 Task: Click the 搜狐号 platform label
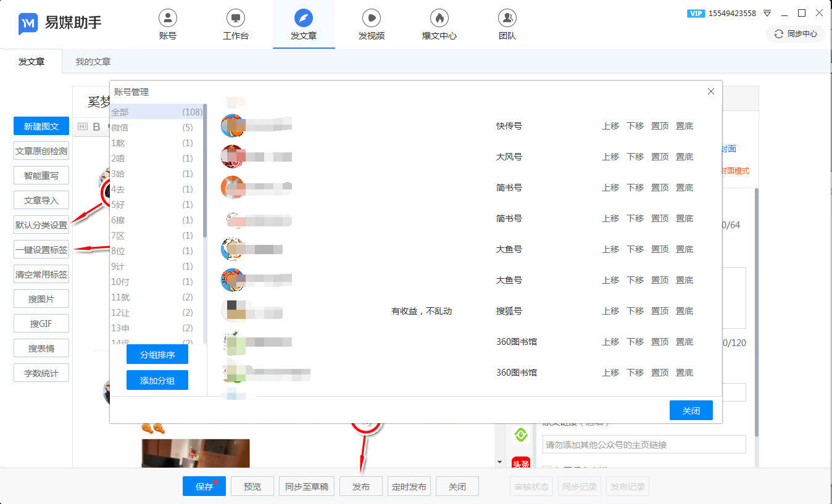[509, 311]
